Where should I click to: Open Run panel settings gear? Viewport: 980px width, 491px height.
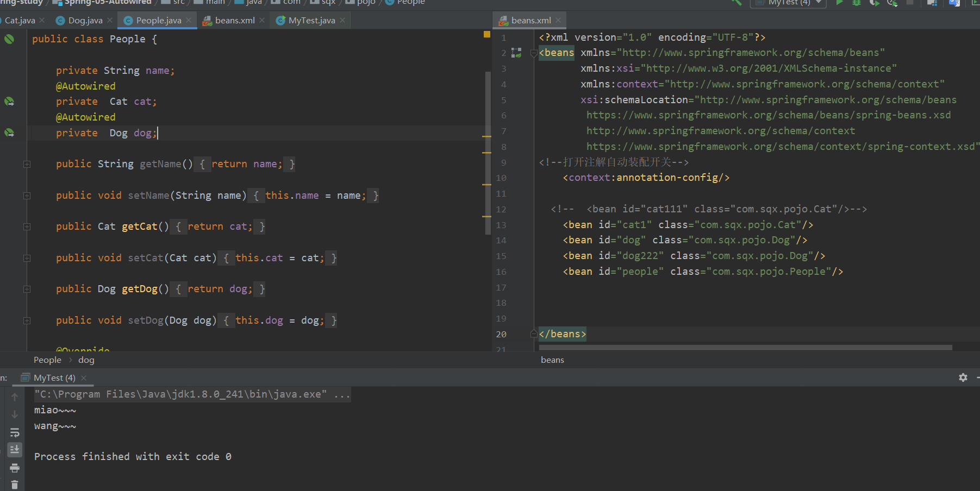coord(963,377)
